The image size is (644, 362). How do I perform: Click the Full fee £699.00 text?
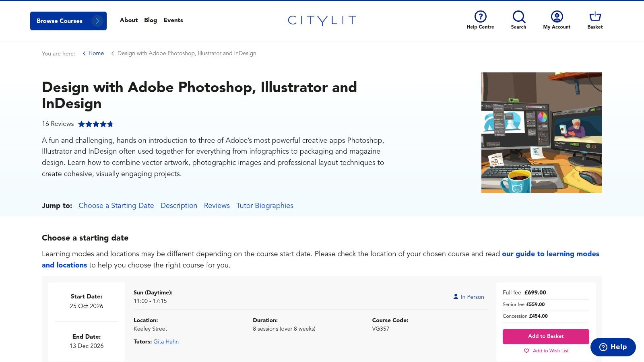coord(524,292)
